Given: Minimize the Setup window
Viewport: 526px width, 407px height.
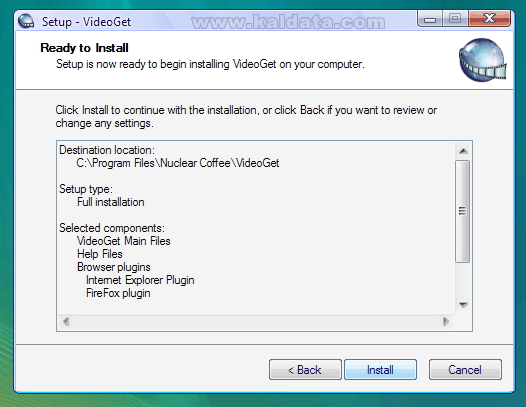Looking at the screenshot, I should point(430,19).
